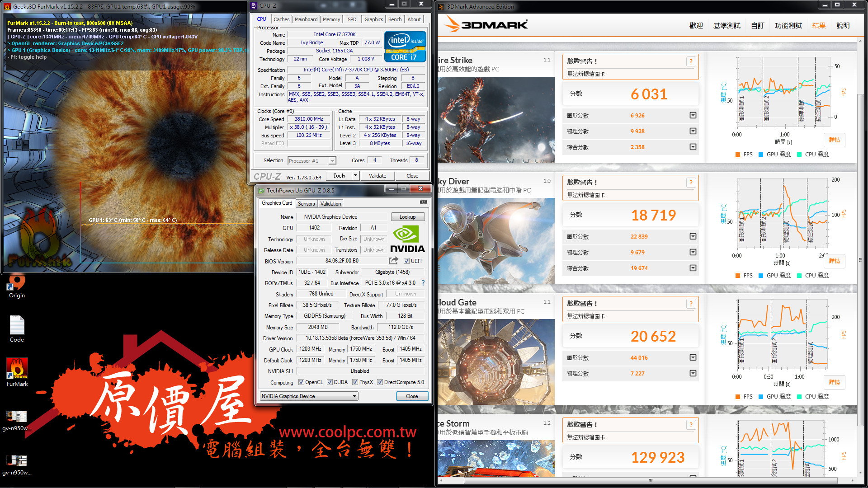Image resolution: width=868 pixels, height=488 pixels.
Task: Click Fire Strike warning help icon
Action: click(691, 61)
